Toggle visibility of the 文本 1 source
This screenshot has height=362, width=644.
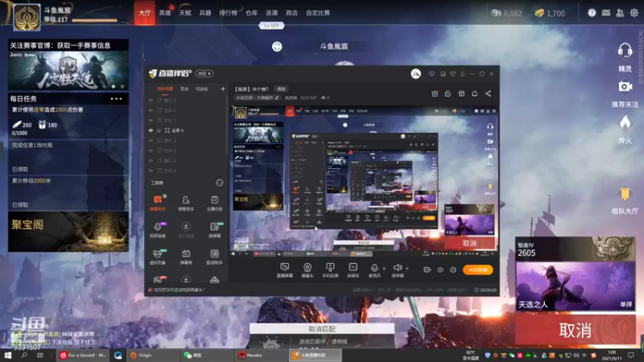click(x=151, y=120)
